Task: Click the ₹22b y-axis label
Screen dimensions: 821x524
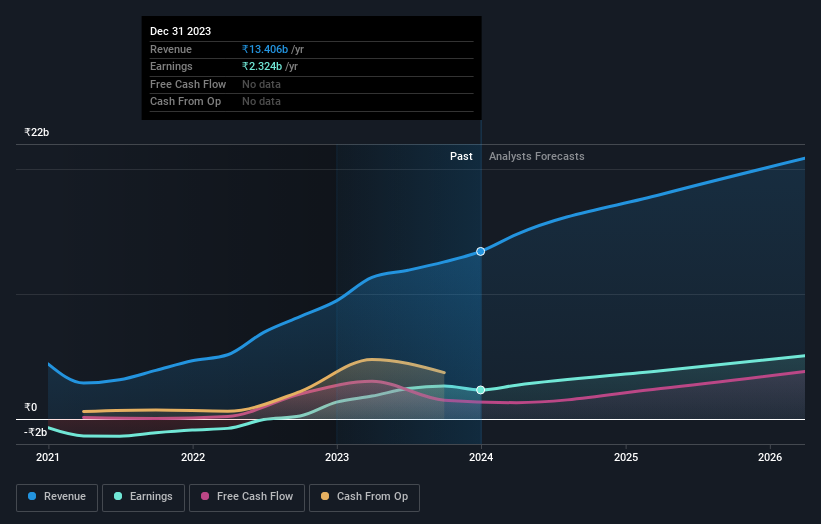Action: (x=37, y=132)
